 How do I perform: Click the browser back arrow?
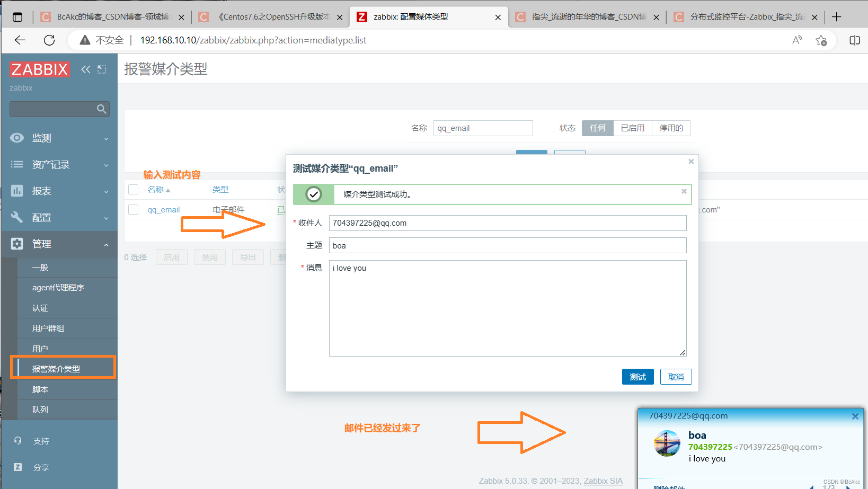click(x=20, y=40)
